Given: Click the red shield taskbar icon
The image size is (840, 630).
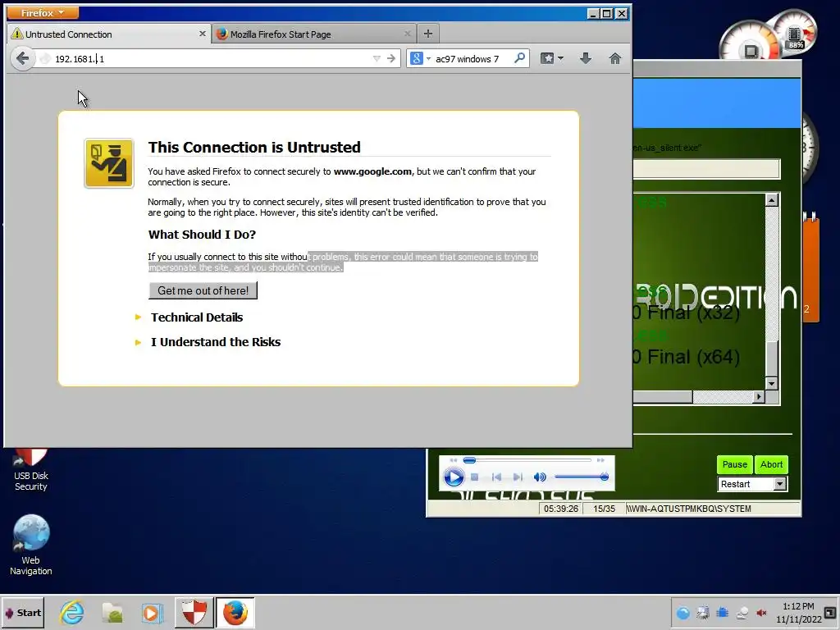Looking at the screenshot, I should (194, 613).
